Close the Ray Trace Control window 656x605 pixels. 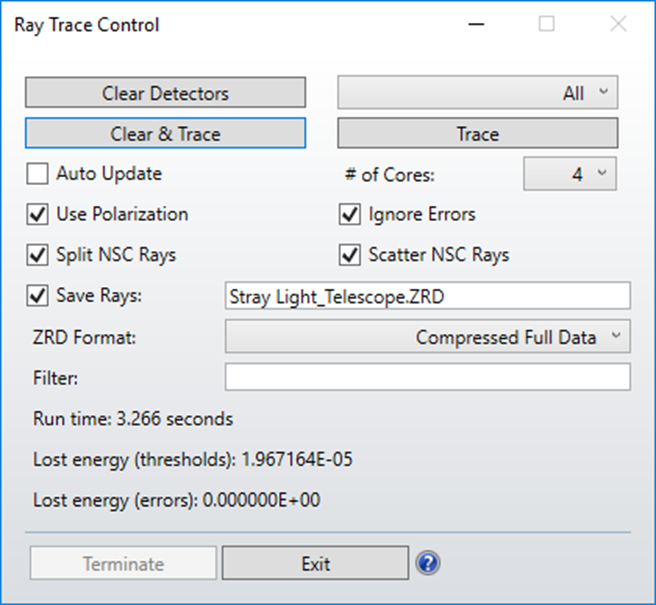[x=618, y=25]
